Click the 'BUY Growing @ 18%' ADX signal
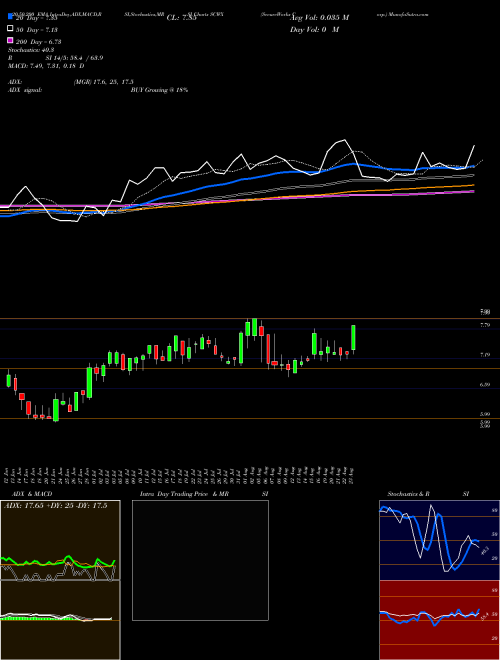This screenshot has height=660, width=500. (x=159, y=90)
